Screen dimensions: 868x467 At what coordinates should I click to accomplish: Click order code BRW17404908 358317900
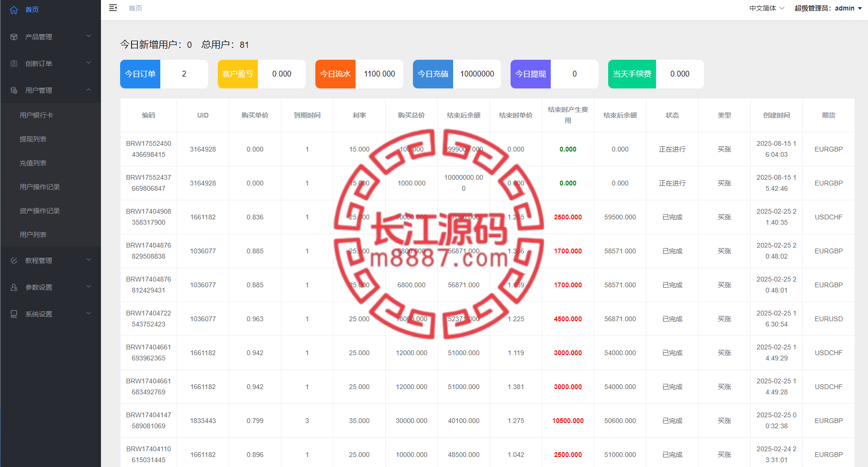pyautogui.click(x=148, y=217)
